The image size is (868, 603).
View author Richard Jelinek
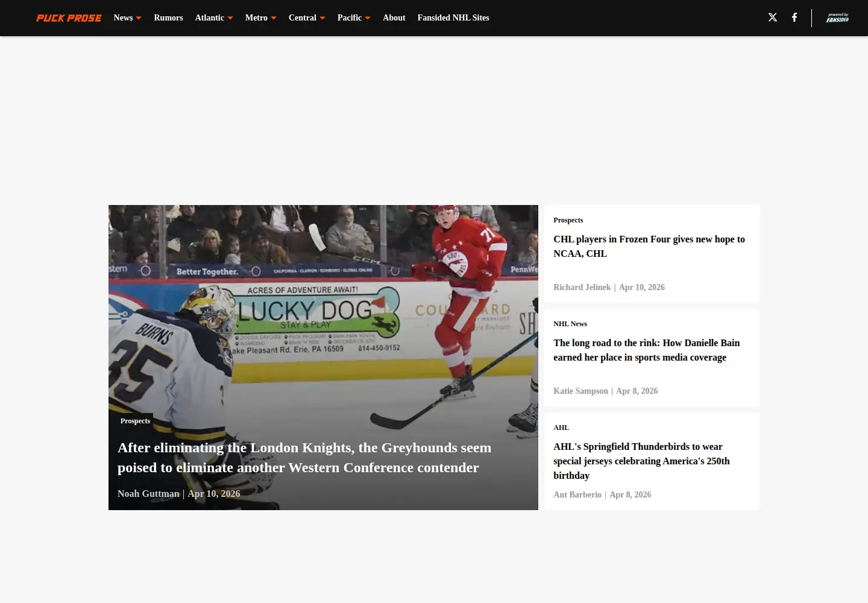point(582,288)
